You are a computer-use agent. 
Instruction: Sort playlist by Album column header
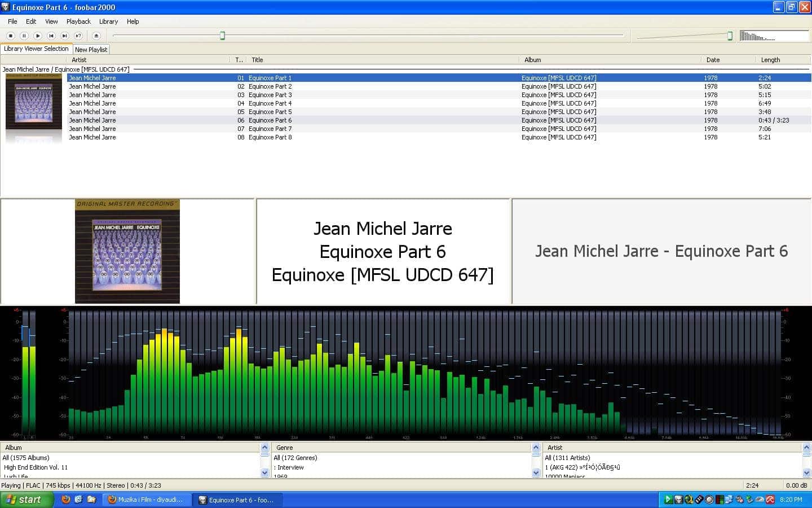click(x=610, y=60)
